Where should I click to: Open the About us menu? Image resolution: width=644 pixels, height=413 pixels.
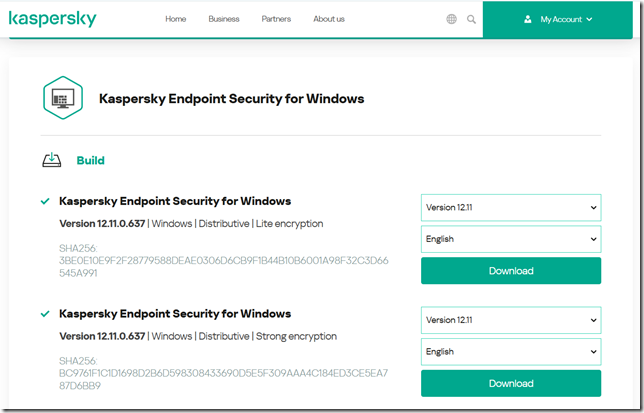click(x=329, y=19)
